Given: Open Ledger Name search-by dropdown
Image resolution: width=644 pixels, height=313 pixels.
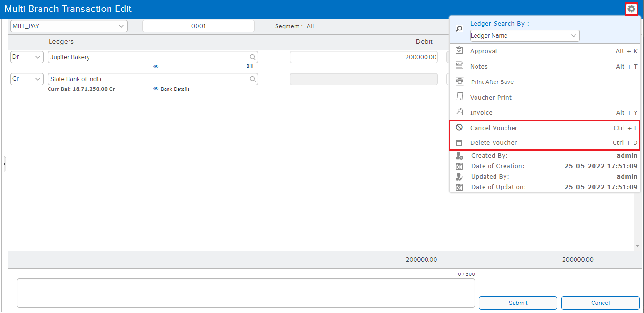Looking at the screenshot, I should (525, 36).
